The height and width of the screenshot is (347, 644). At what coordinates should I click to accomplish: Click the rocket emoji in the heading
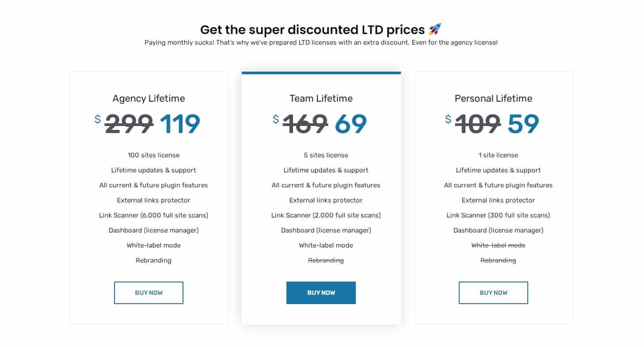435,30
